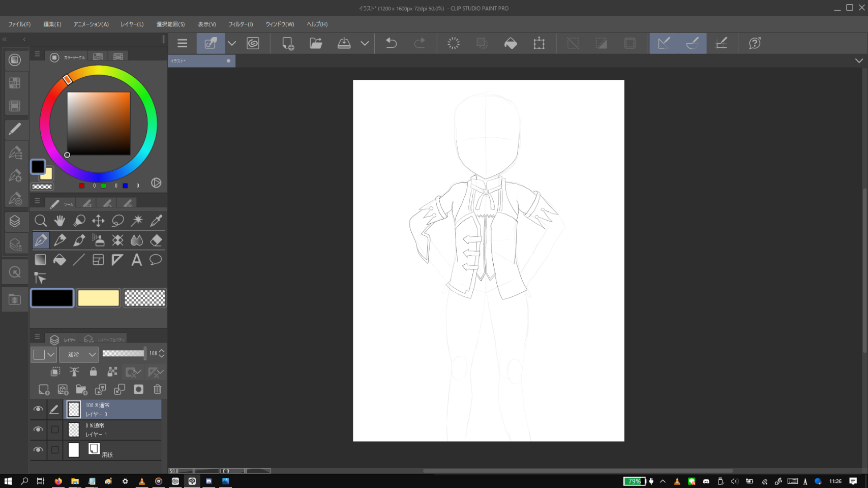Screen dimensions: 868x488
Task: Hide レイヤー 3 with its eye icon
Action: (x=38, y=409)
